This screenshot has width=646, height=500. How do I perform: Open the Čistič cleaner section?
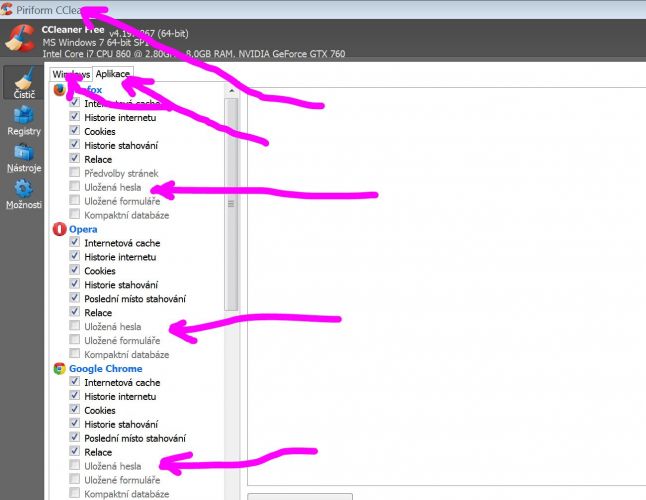coord(23,83)
